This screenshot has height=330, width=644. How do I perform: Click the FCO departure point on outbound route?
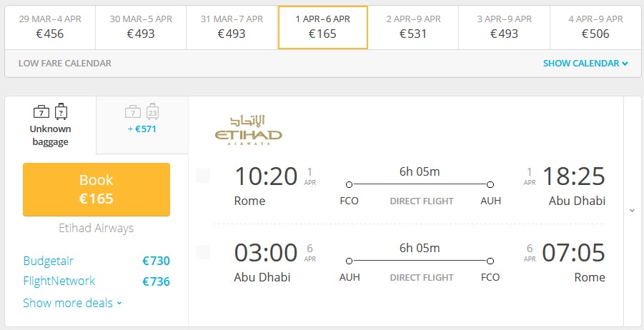tap(349, 185)
